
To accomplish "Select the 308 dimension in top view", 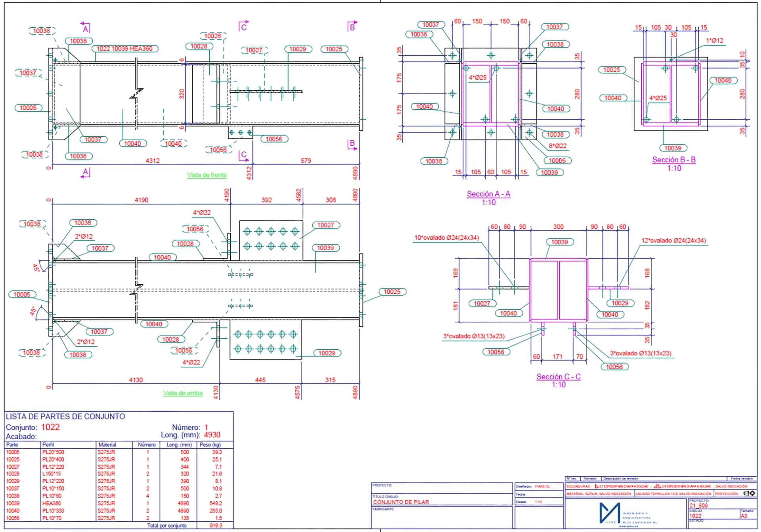I will coord(331,200).
